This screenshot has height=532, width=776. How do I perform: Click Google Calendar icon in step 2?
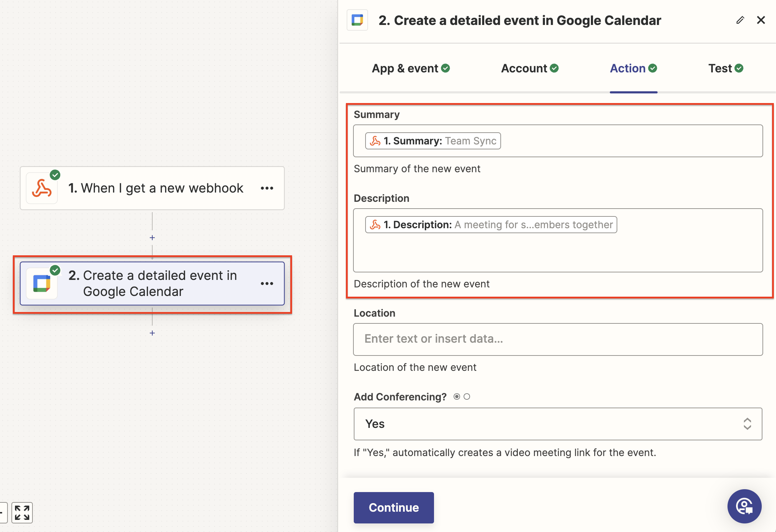point(42,284)
